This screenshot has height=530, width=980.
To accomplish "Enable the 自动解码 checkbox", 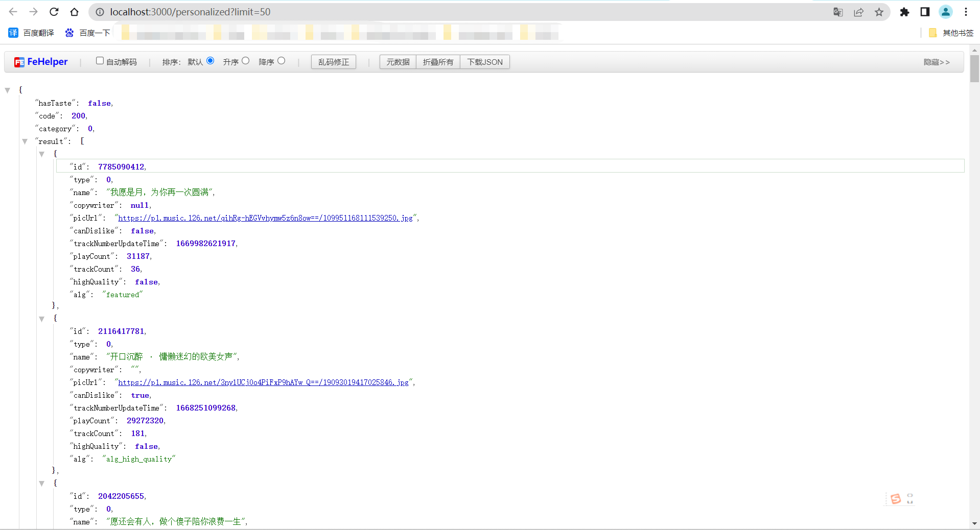I will (100, 61).
